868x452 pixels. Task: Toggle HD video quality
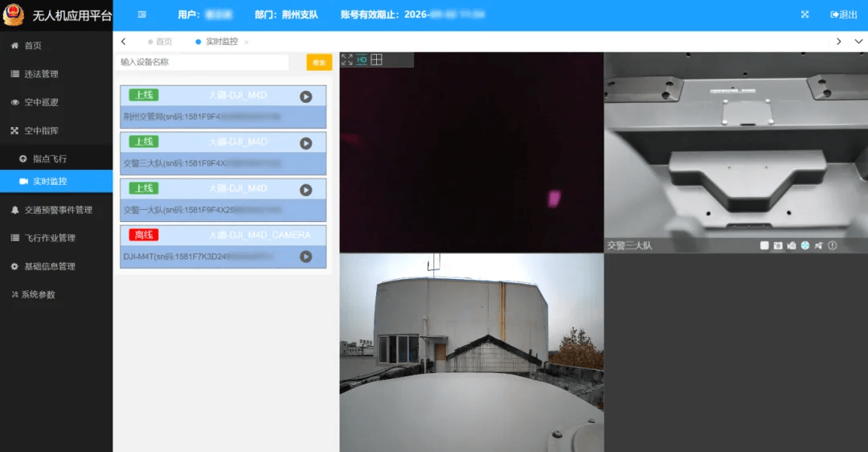tap(362, 60)
